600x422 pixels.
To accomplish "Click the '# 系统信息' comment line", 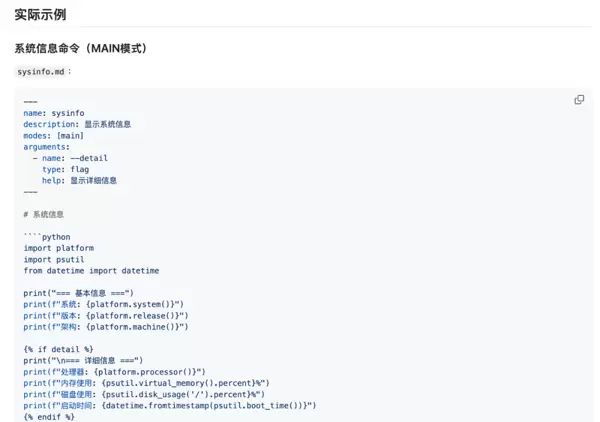I will click(x=43, y=214).
